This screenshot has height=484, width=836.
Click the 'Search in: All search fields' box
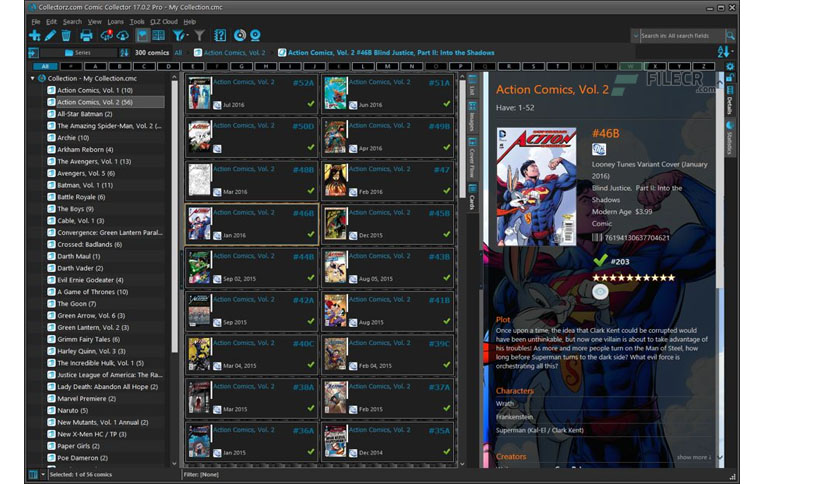pos(682,36)
